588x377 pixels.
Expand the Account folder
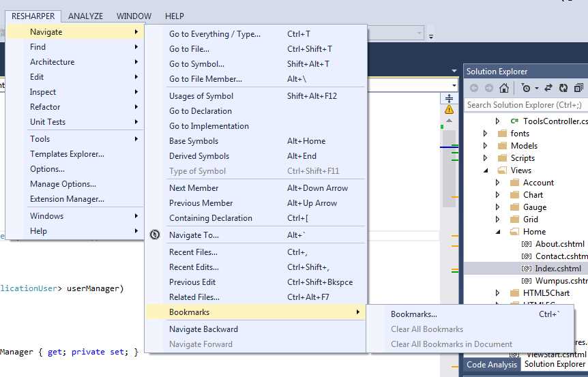click(498, 183)
